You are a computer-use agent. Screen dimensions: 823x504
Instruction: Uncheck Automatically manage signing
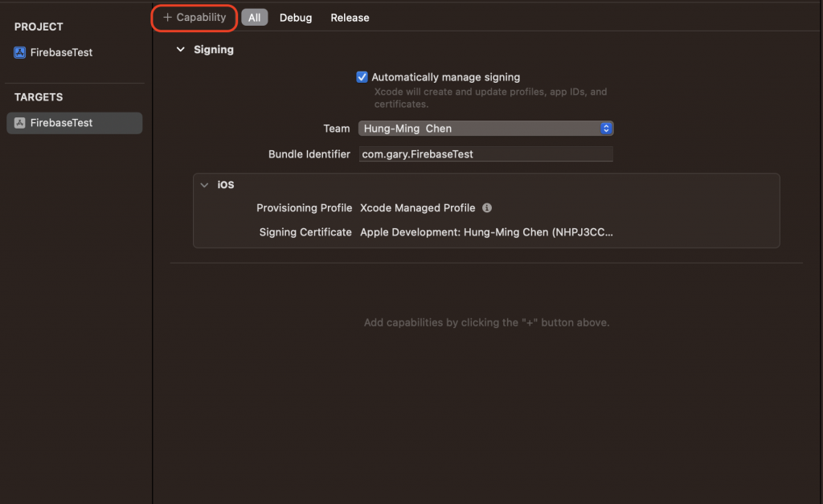362,77
